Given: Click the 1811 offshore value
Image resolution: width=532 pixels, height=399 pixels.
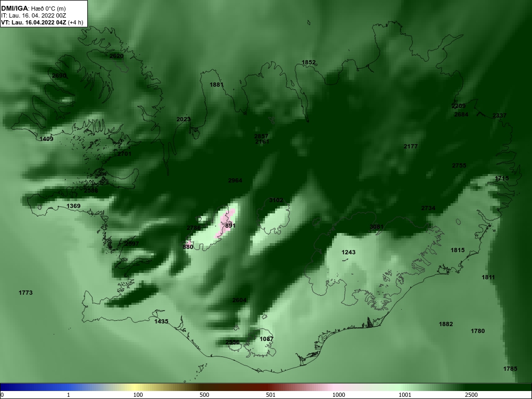Looking at the screenshot, I should pyautogui.click(x=488, y=277).
